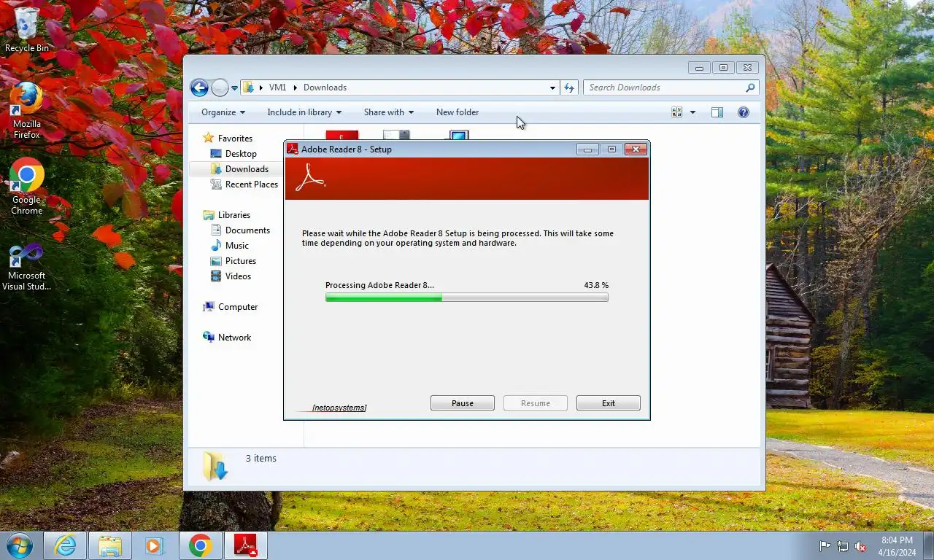Click New folder in Explorer toolbar

click(458, 112)
